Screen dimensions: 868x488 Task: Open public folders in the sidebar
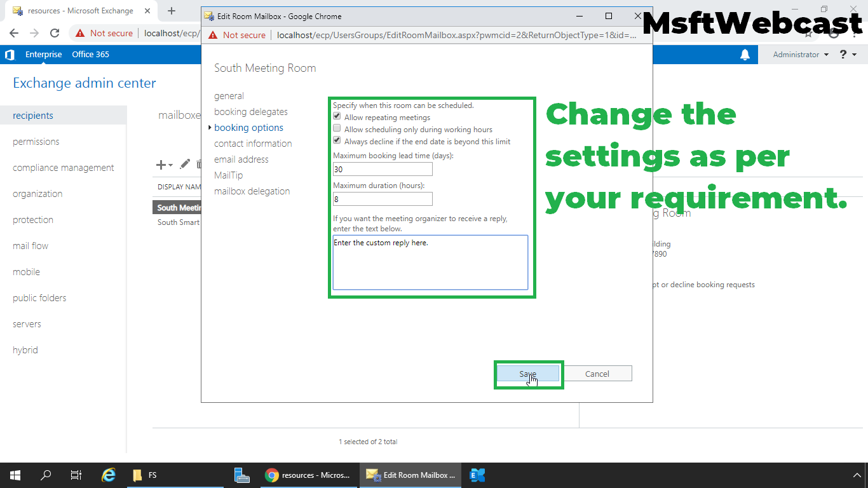click(39, 298)
